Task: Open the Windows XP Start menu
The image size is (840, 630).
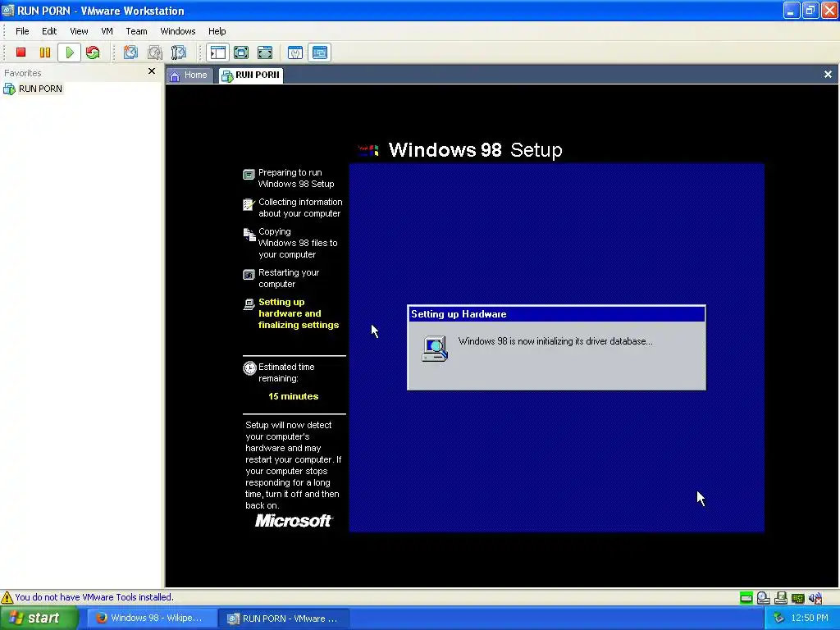Action: pos(39,619)
